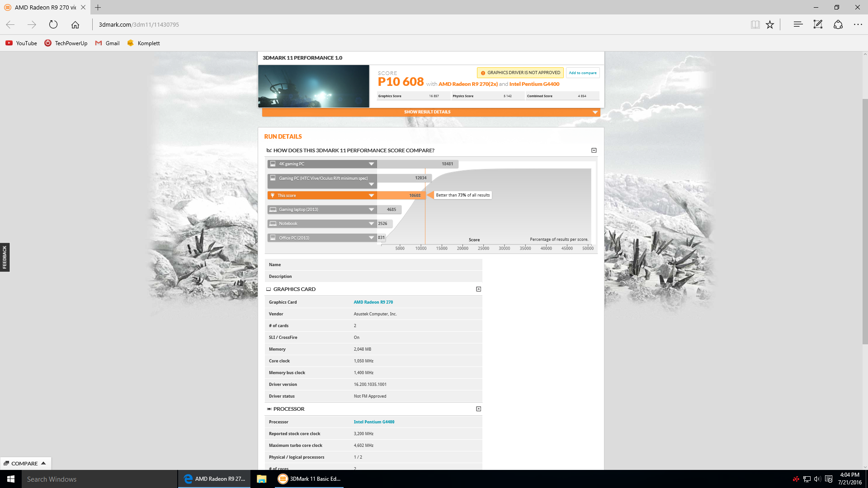Open Gaming PC HTC Vive minimum spec dropdown
The width and height of the screenshot is (868, 488).
pyautogui.click(x=322, y=181)
